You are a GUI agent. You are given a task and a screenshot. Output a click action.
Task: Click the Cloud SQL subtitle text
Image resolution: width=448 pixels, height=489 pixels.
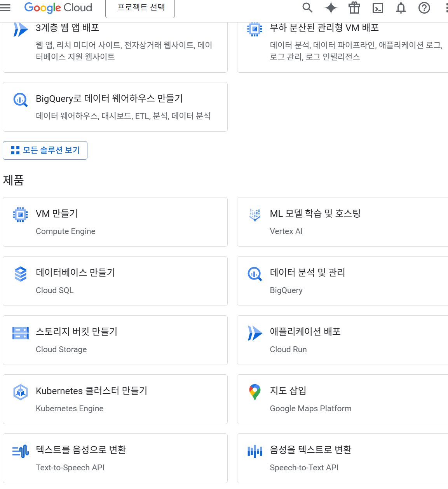point(55,290)
